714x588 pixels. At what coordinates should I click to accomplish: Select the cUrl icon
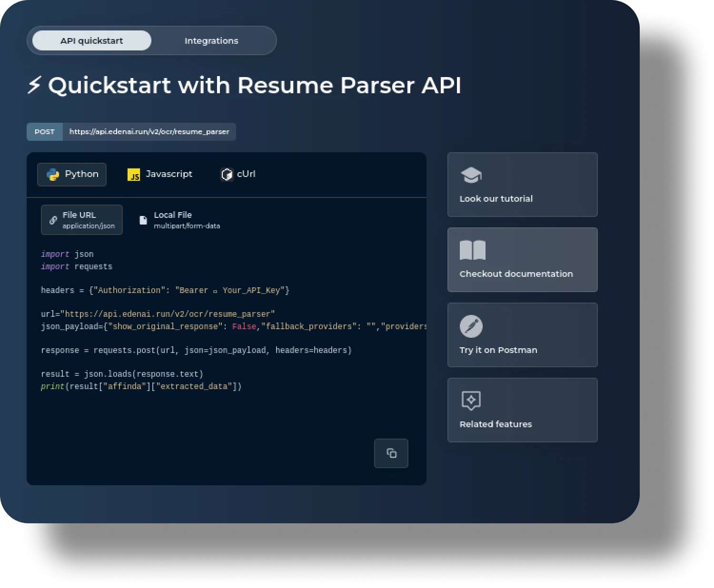coord(227,174)
